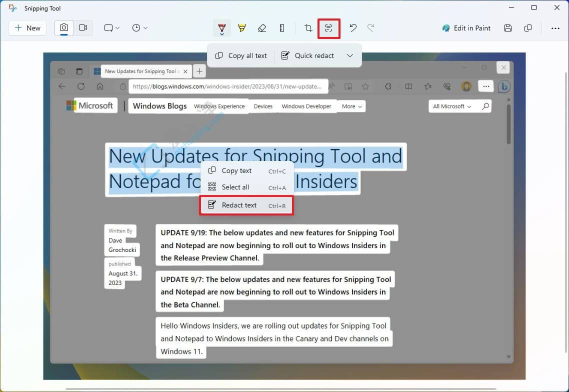Undo the last edit
The height and width of the screenshot is (392, 569).
pyautogui.click(x=352, y=28)
